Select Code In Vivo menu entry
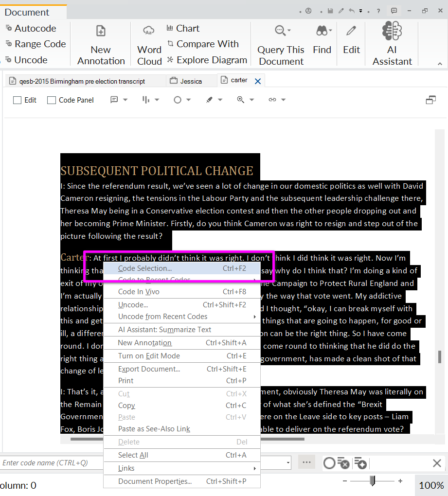 (139, 292)
